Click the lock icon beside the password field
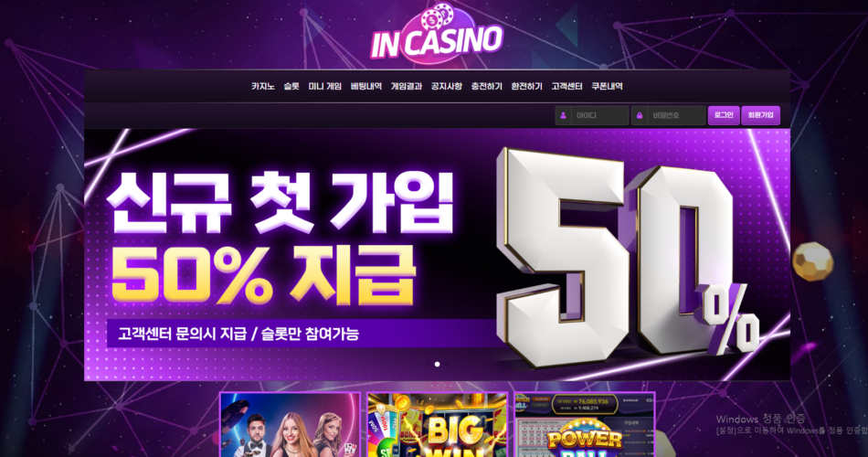Viewport: 868px width, 457px height. pyautogui.click(x=640, y=116)
